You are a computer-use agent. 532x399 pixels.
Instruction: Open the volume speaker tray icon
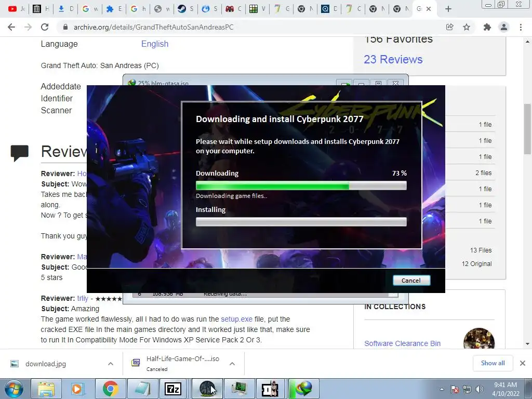click(480, 389)
